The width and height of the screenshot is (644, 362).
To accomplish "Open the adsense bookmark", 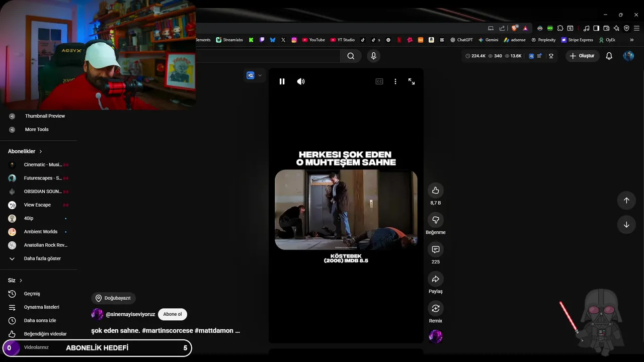I will [x=514, y=40].
